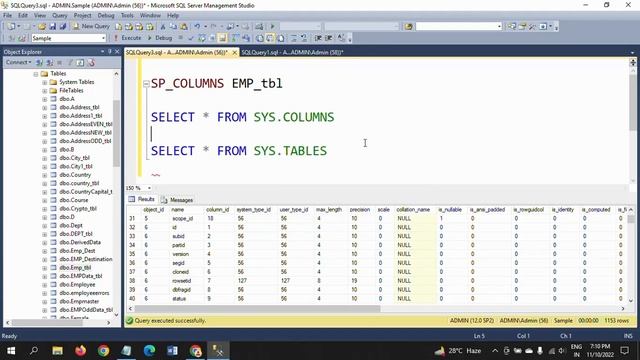Open the File menu

click(x=7, y=15)
